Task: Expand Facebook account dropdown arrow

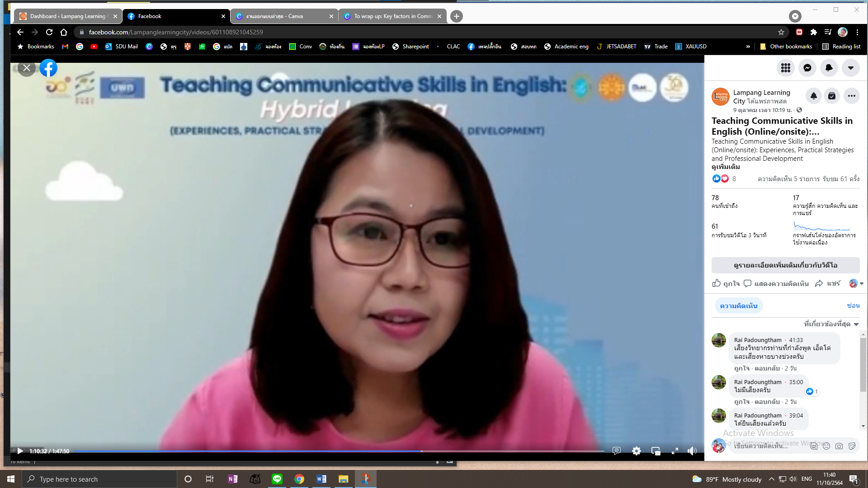Action: [851, 68]
